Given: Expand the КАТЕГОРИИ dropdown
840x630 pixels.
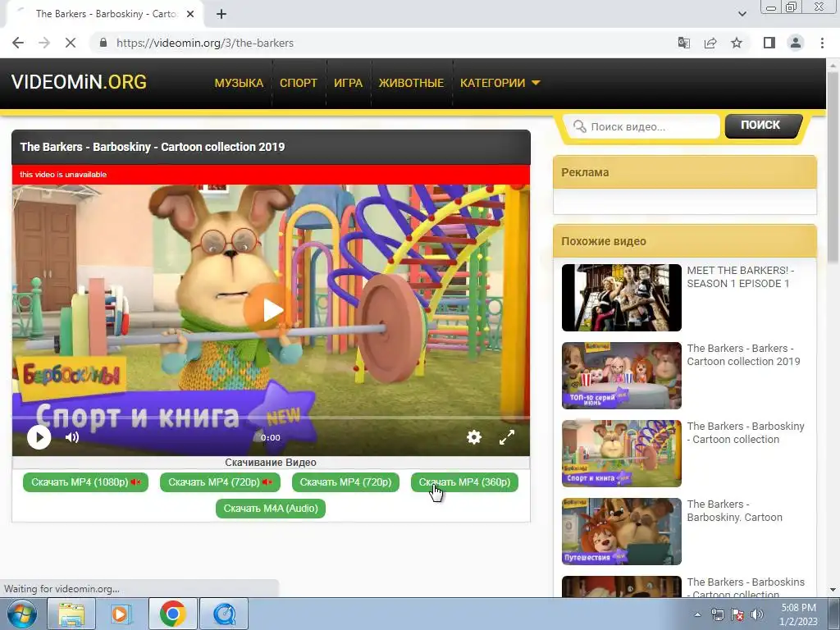Looking at the screenshot, I should pyautogui.click(x=500, y=83).
